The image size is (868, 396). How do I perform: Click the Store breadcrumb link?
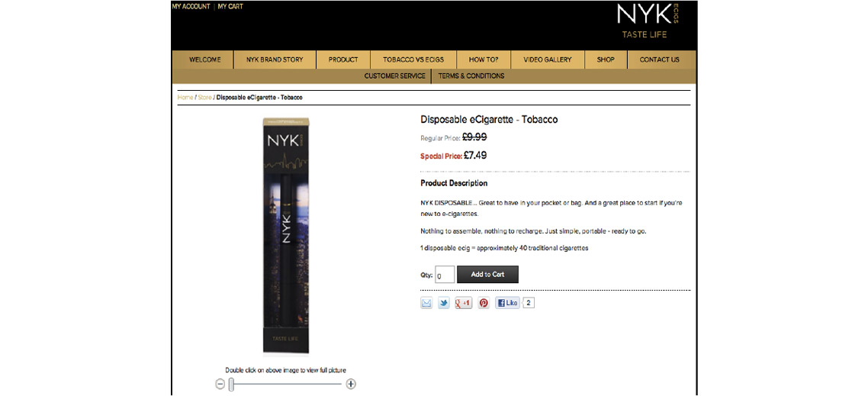(x=205, y=98)
